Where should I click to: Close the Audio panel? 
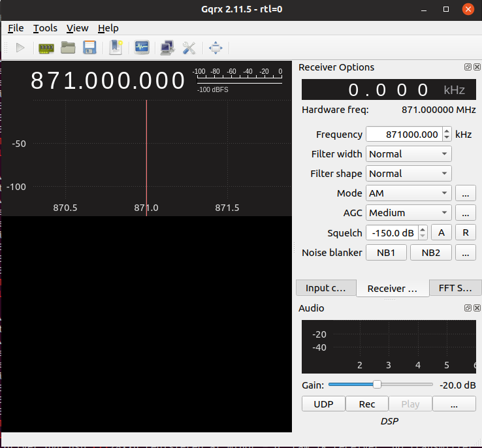477,308
